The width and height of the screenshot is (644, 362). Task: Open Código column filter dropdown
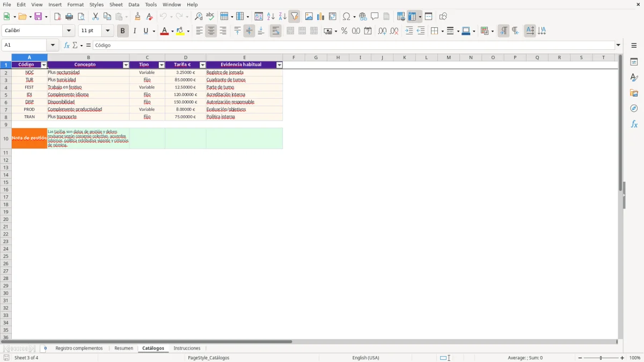[x=44, y=65]
